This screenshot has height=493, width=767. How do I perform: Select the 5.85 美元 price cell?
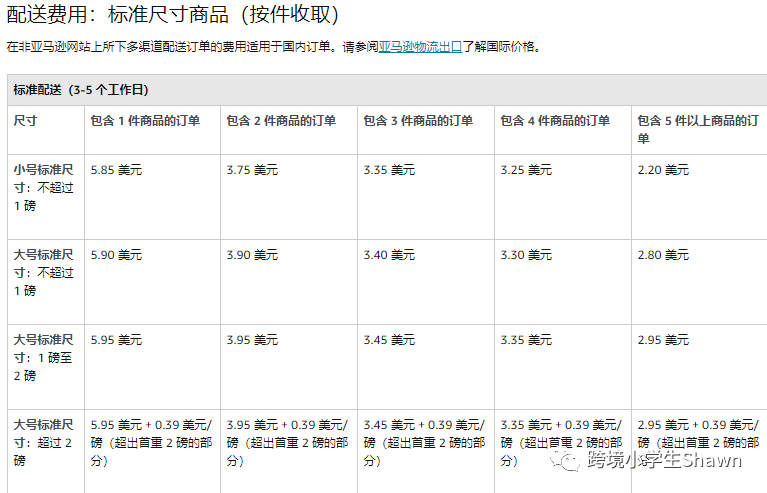116,170
